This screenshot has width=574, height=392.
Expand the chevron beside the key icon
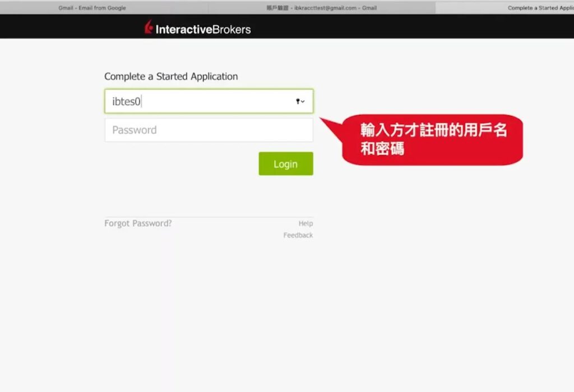303,102
